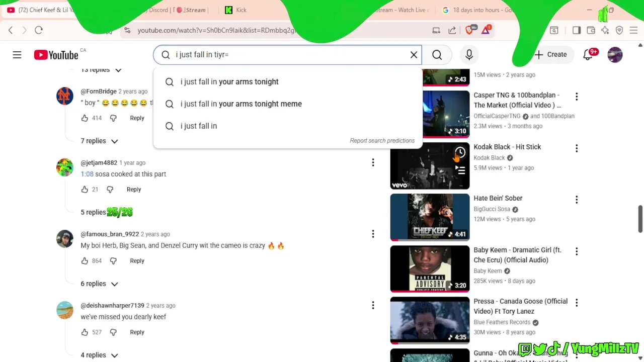Screen dimensions: 644x362
Task: Expand the 6 replies thread
Action: point(100,284)
